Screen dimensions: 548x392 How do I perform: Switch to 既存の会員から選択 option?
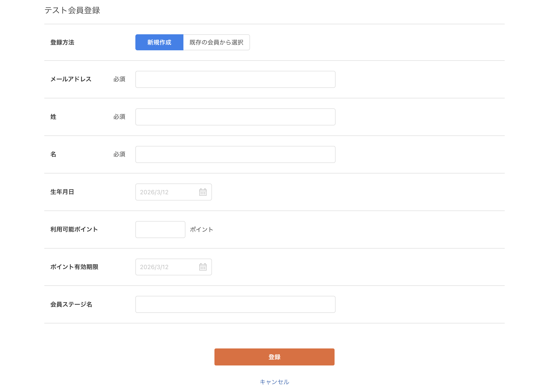tap(216, 42)
